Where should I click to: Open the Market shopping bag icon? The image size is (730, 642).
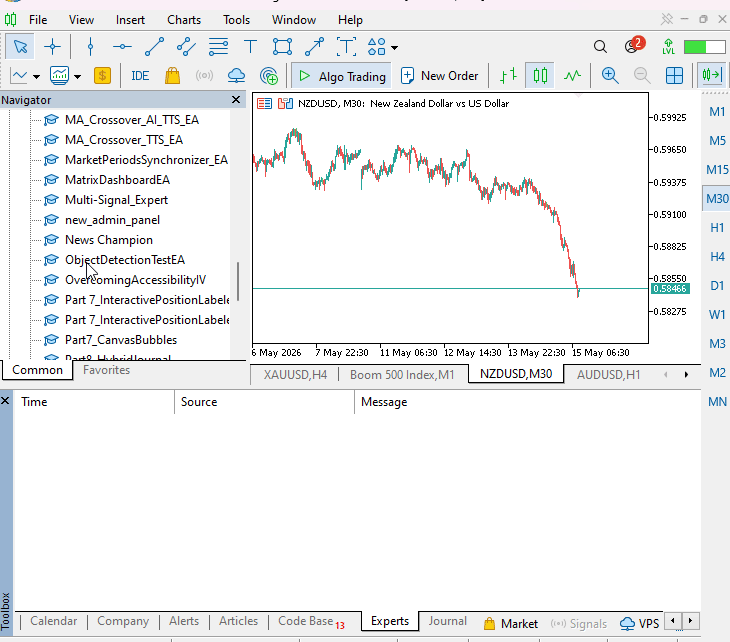tap(172, 75)
